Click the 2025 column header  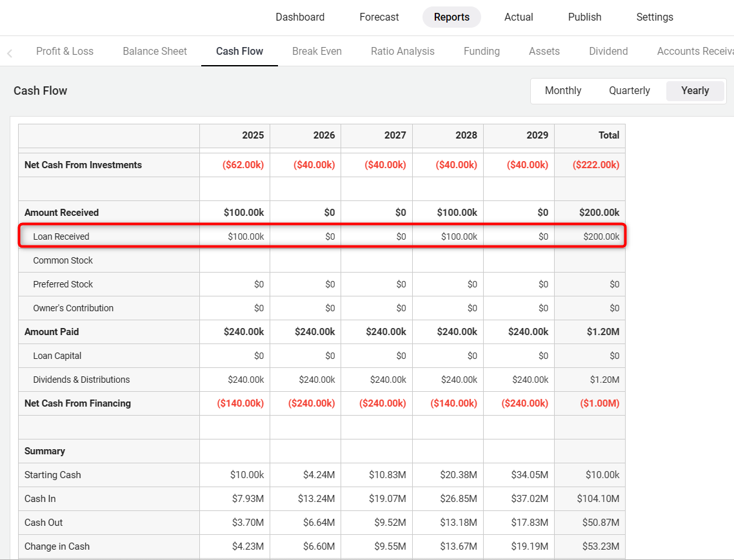click(253, 135)
